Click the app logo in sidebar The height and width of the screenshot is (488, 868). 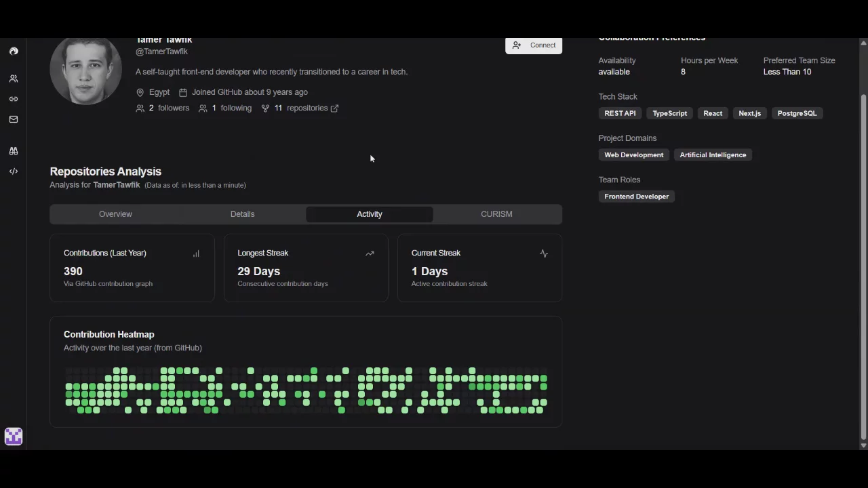pos(14,51)
